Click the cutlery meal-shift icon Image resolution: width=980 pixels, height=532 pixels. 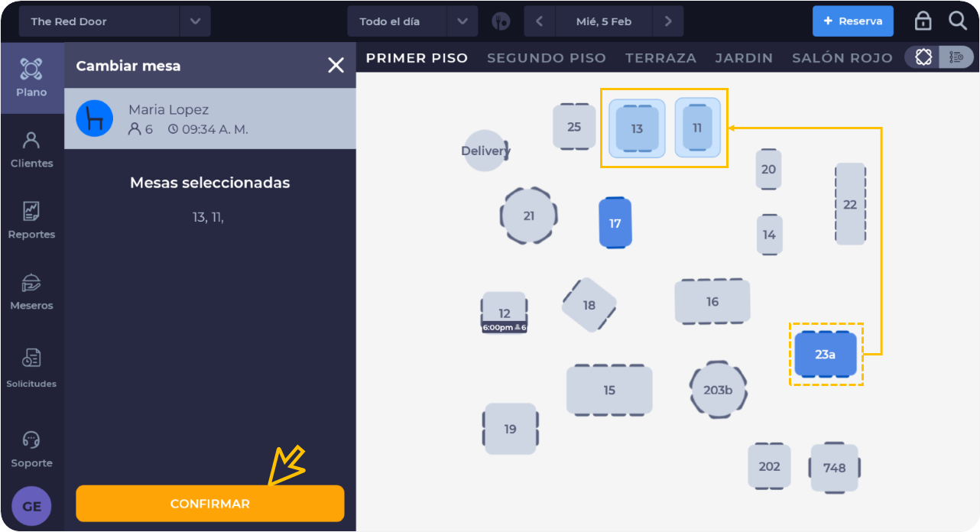(501, 21)
